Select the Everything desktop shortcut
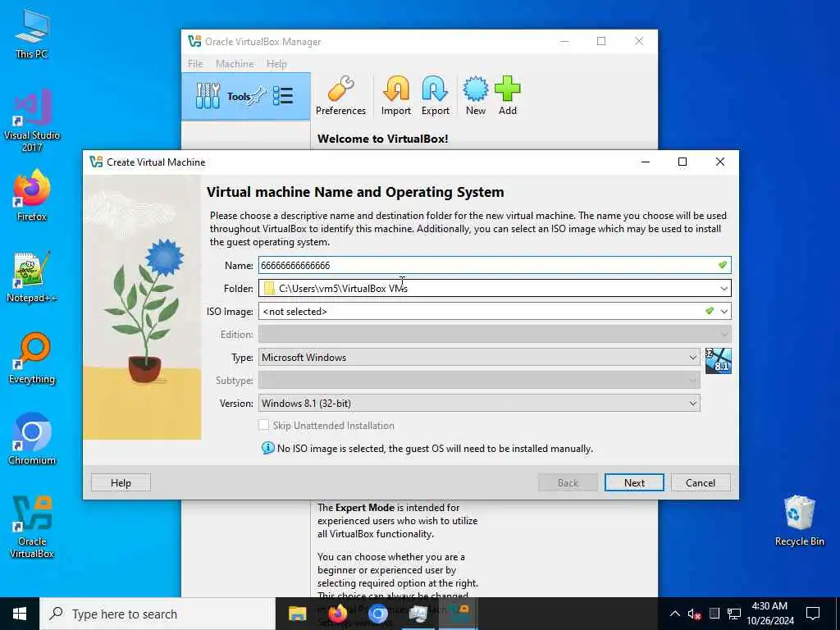 coord(32,359)
